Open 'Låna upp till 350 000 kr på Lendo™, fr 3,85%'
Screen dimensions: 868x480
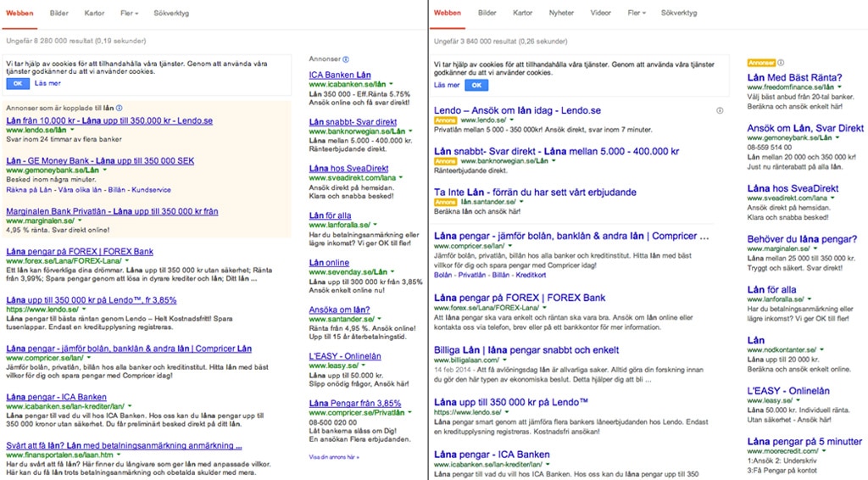(92, 300)
